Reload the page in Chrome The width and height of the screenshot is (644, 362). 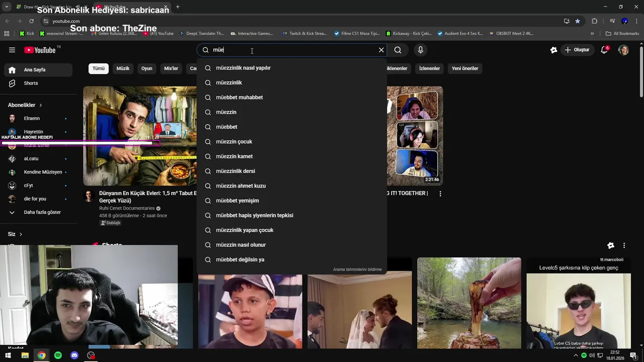[x=31, y=21]
